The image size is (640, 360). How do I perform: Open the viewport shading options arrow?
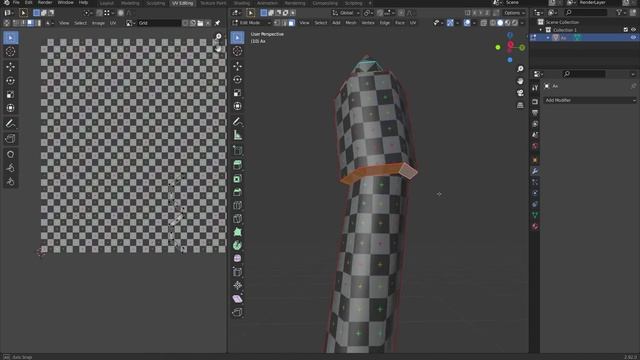[x=522, y=23]
